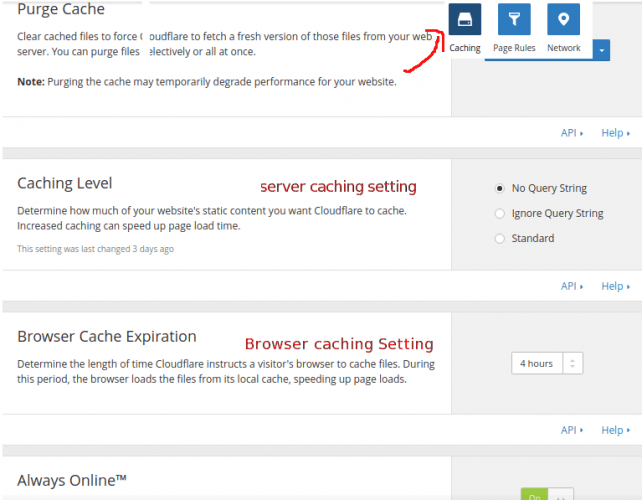Select the Ignore Query String radio option
Image resolution: width=642 pixels, height=500 pixels.
[500, 213]
